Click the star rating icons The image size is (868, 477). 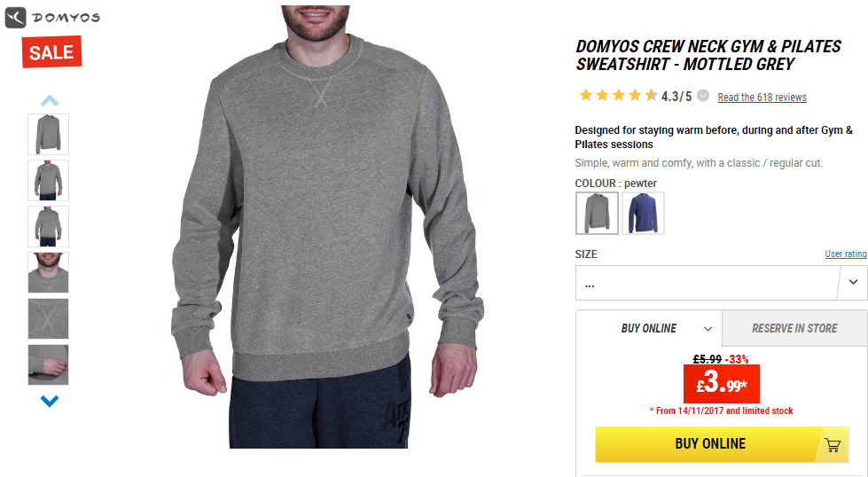point(618,96)
